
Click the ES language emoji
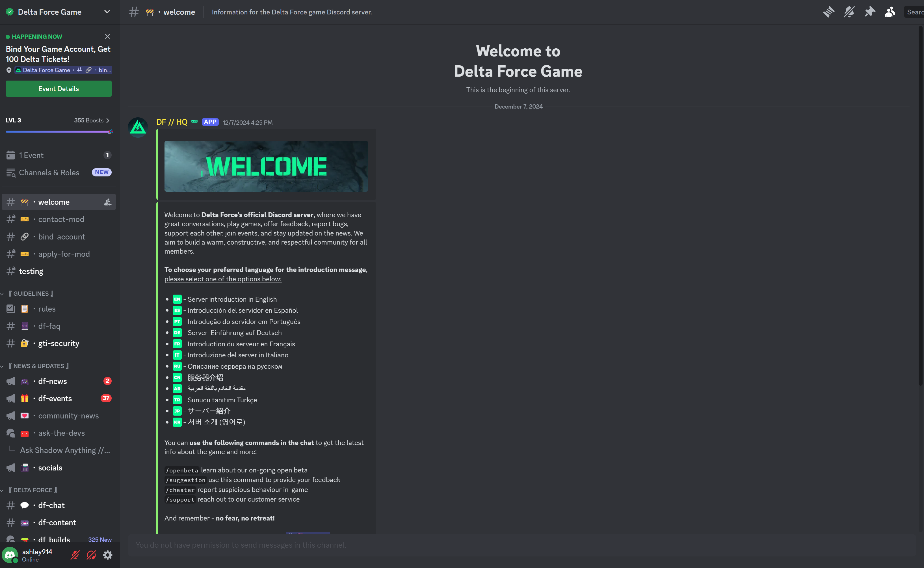pos(177,310)
